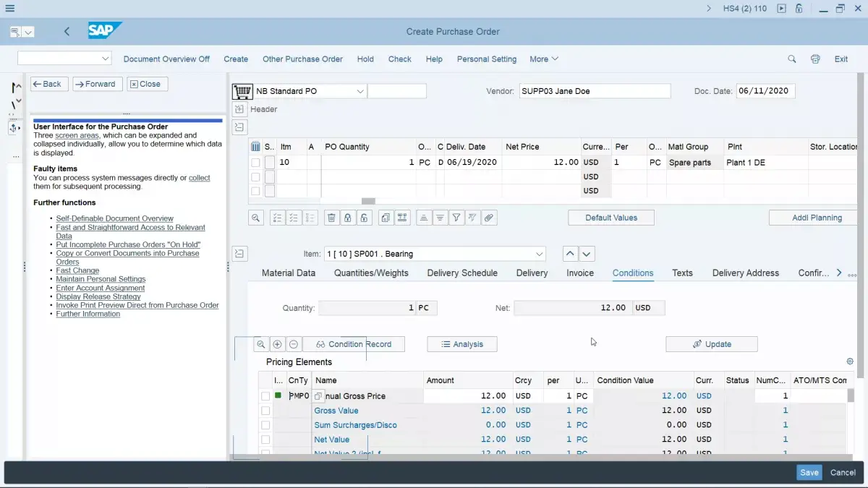Click the Analysis button
868x488 pixels.
pyautogui.click(x=462, y=344)
